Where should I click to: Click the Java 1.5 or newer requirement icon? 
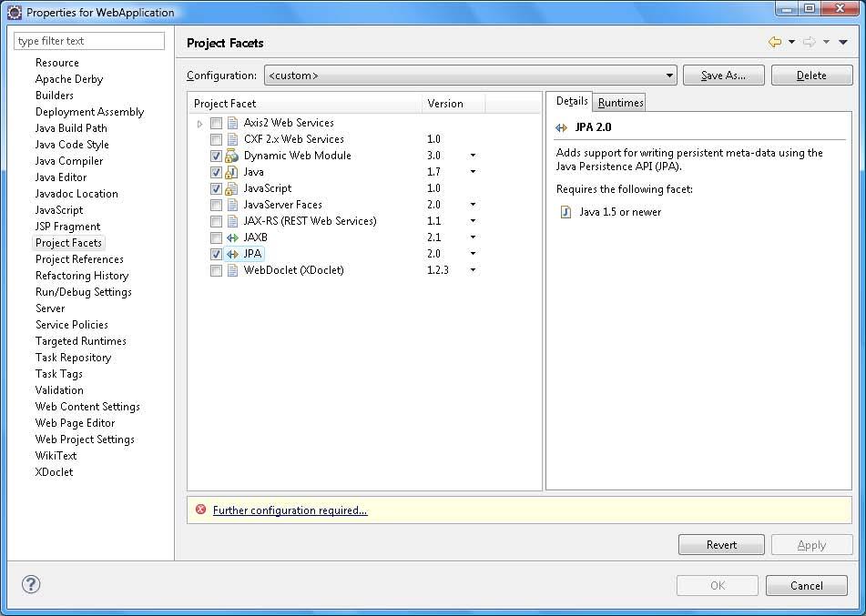565,212
